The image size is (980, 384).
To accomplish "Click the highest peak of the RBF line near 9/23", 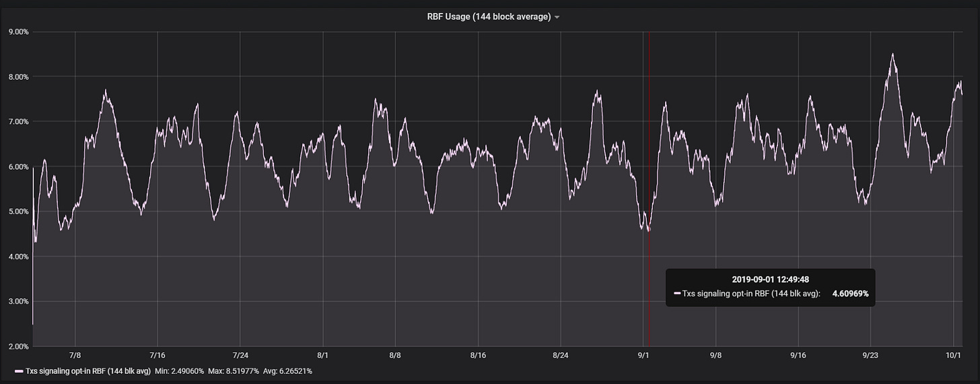I will click(x=893, y=55).
